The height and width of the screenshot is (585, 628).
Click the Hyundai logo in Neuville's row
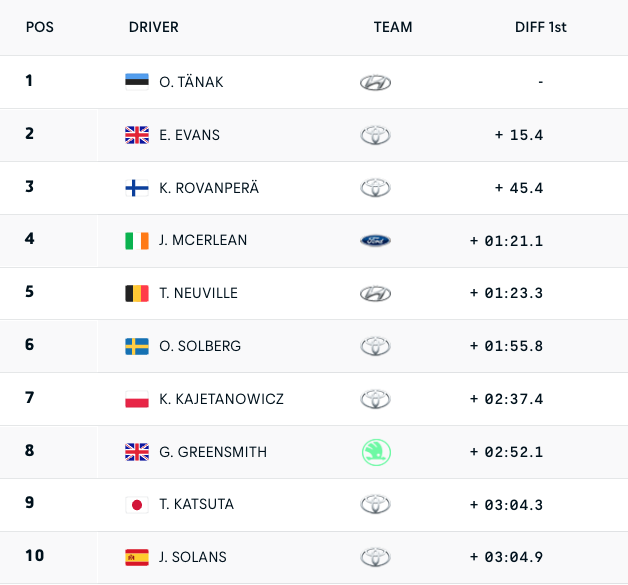pyautogui.click(x=375, y=294)
